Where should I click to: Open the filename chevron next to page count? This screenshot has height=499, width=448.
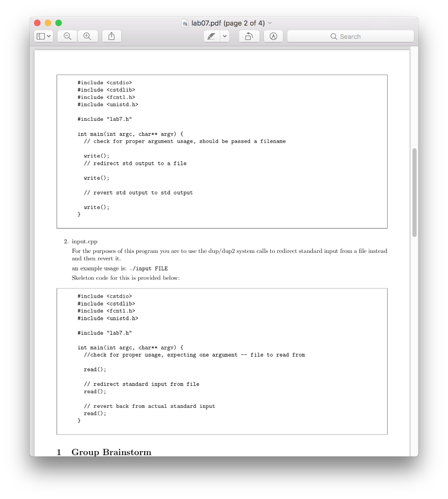(x=270, y=23)
